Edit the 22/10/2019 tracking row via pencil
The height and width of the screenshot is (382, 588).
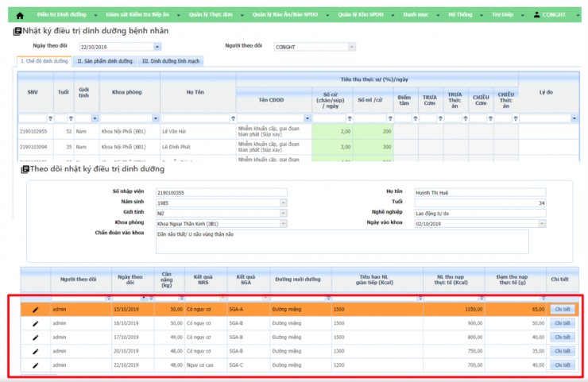[x=35, y=365]
